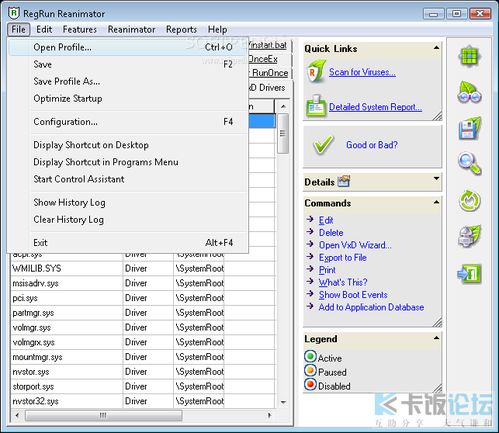This screenshot has width=499, height=433.
Task: Click the Export to File link
Action: (343, 257)
